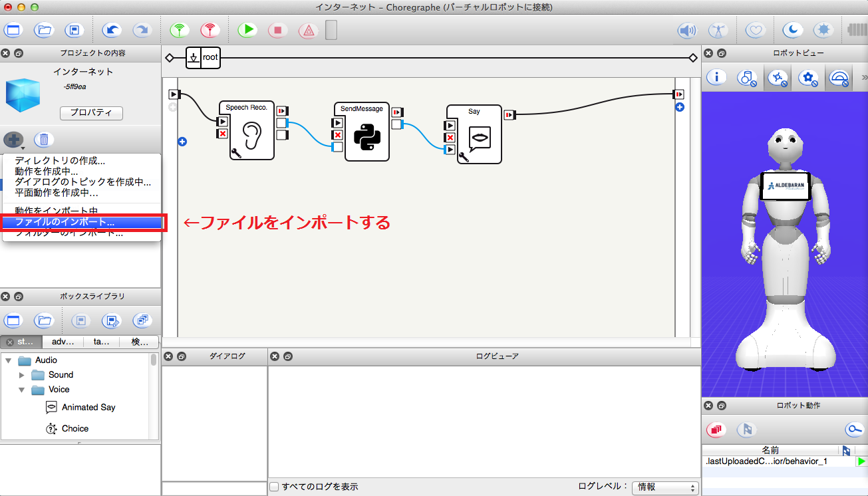Stop the behavior with the red stop button
The height and width of the screenshot is (496, 868).
point(278,30)
